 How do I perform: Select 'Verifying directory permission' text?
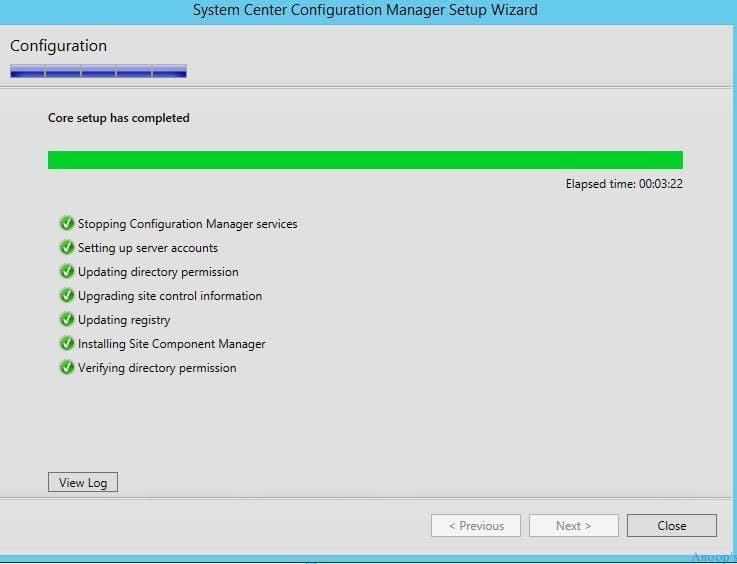pyautogui.click(x=157, y=368)
